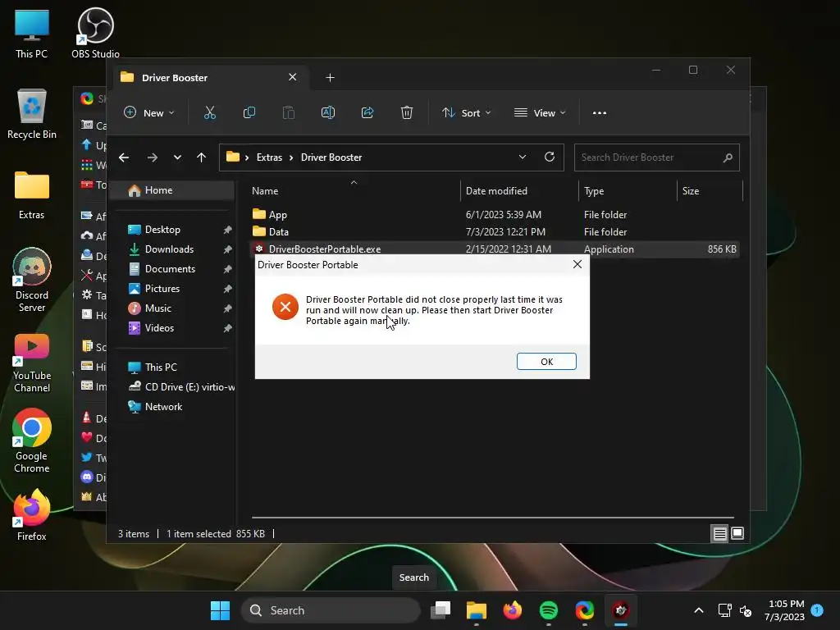Open the taskbar clock showing 1:05 PM
The width and height of the screenshot is (840, 630).
786,610
